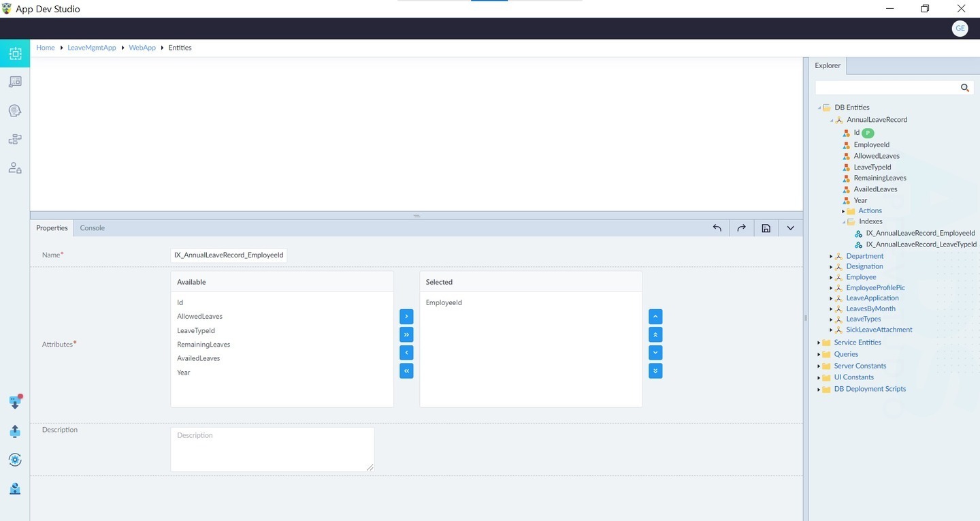The image size is (980, 521).
Task: Select the LeaveApplication entity in Explorer
Action: coord(872,298)
